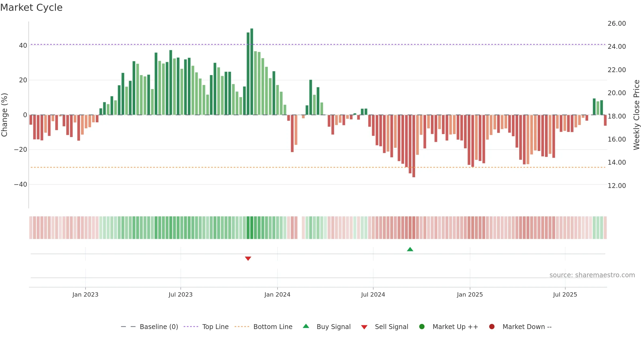Click the 26.00 price tick label
Screen dimensions: 644x362
(x=617, y=24)
